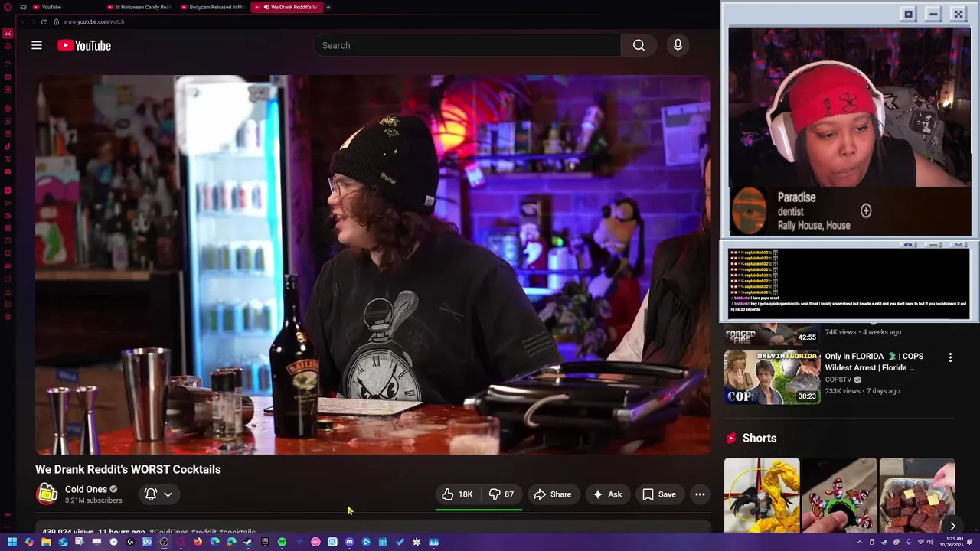Click the Paradise album art

point(749,210)
